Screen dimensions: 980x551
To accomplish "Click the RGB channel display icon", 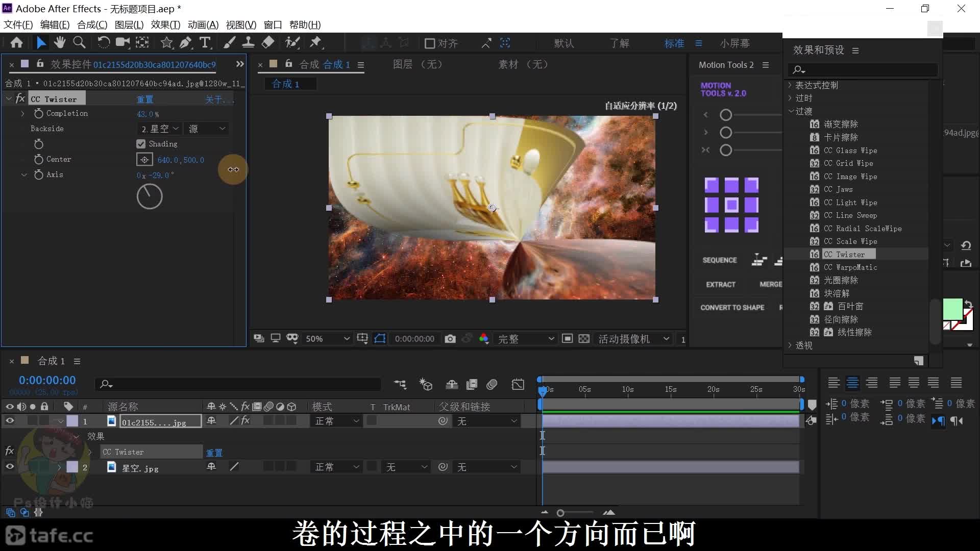I will 484,339.
